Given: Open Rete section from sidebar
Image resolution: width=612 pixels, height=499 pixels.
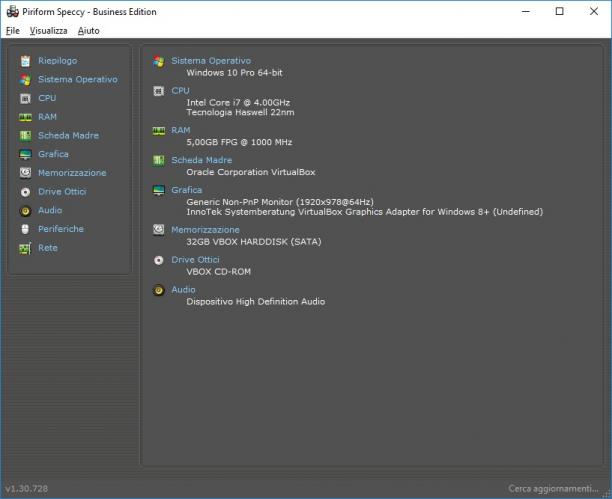Looking at the screenshot, I should pos(48,248).
